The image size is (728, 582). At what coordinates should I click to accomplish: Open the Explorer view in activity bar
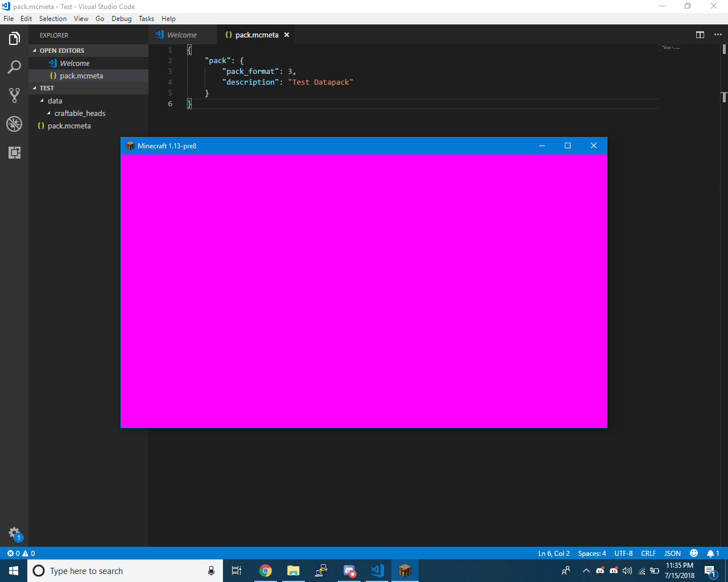coord(14,39)
